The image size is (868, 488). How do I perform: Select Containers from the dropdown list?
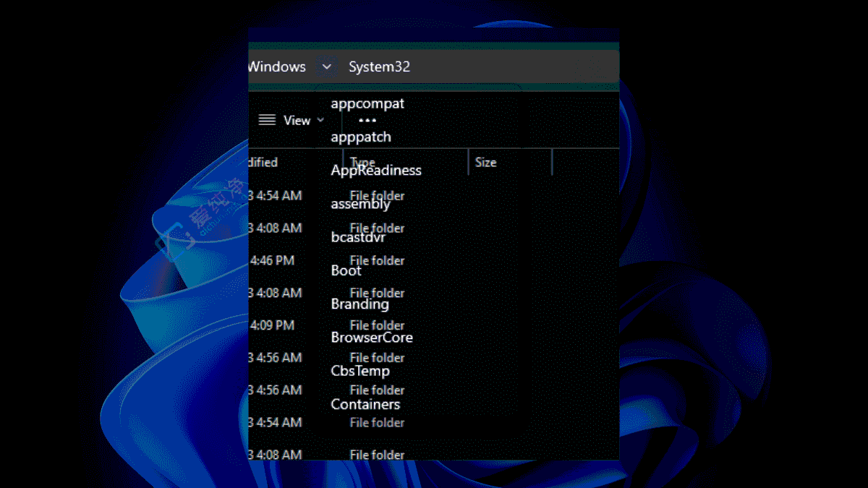tap(365, 404)
